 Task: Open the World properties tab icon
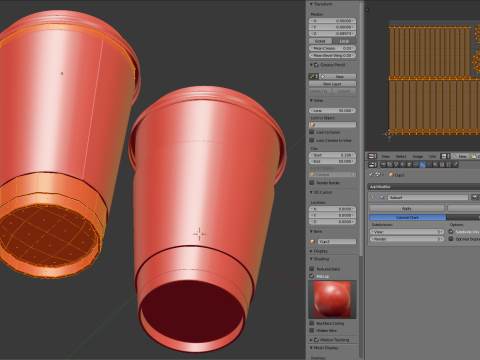coord(403,165)
